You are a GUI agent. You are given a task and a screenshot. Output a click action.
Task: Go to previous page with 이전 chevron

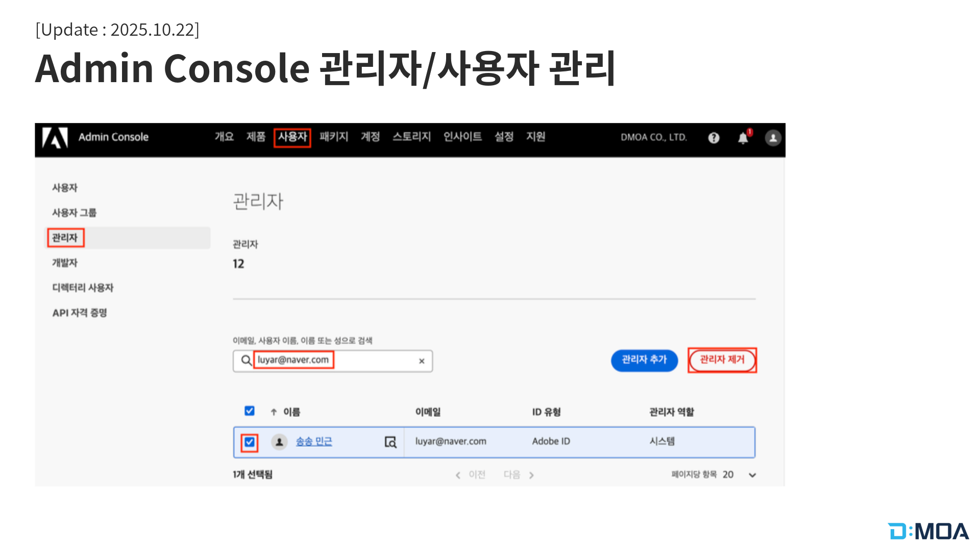[458, 475]
